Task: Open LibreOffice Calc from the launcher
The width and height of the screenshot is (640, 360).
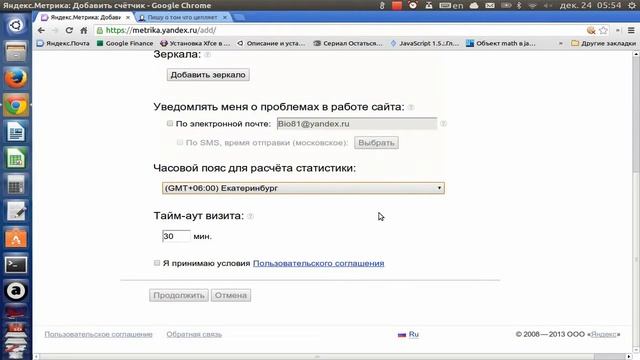Action: pyautogui.click(x=16, y=158)
